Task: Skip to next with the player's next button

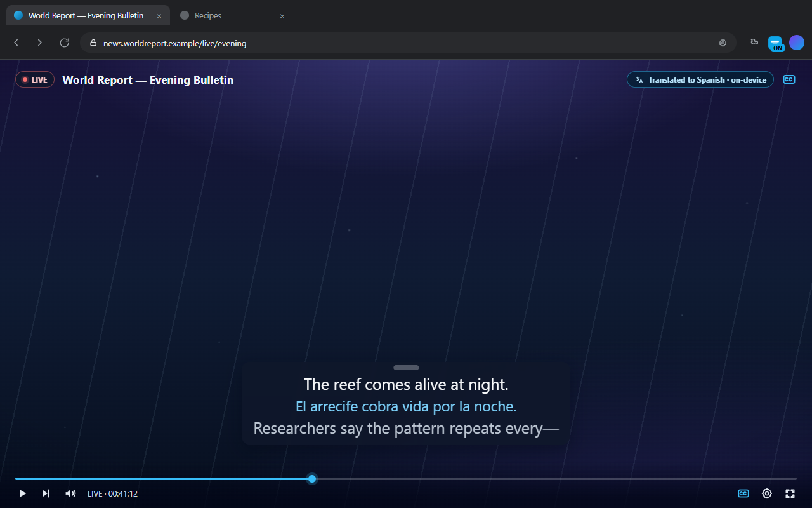Action: (x=46, y=493)
